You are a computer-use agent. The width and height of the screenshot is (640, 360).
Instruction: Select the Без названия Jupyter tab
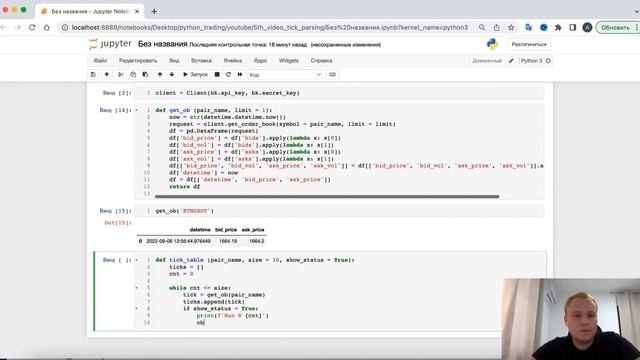point(89,11)
